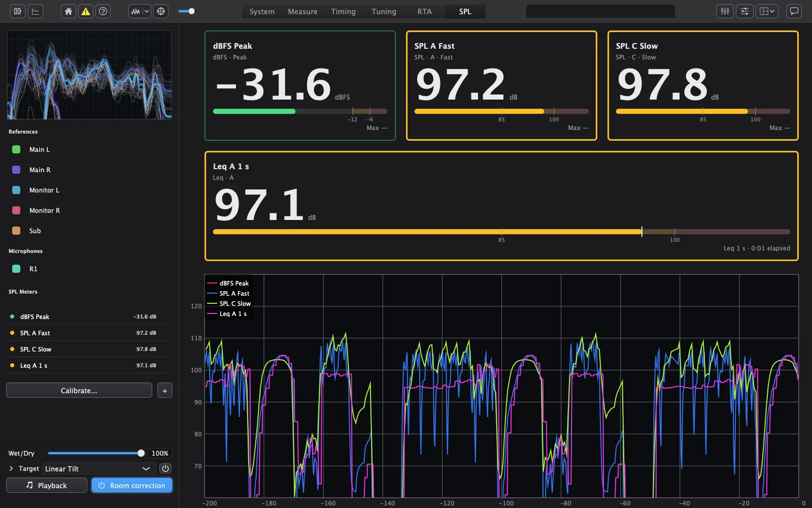Toggle the SPL A Fast meter status dot

click(12, 333)
